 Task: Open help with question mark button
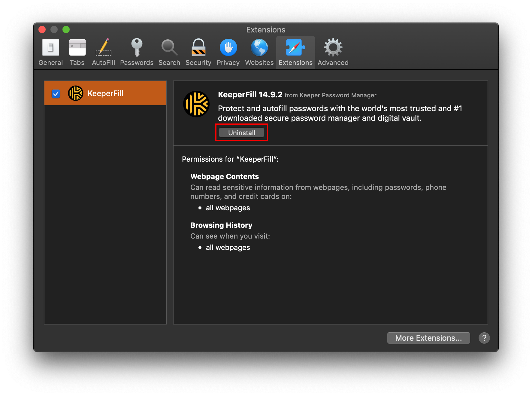coord(484,338)
